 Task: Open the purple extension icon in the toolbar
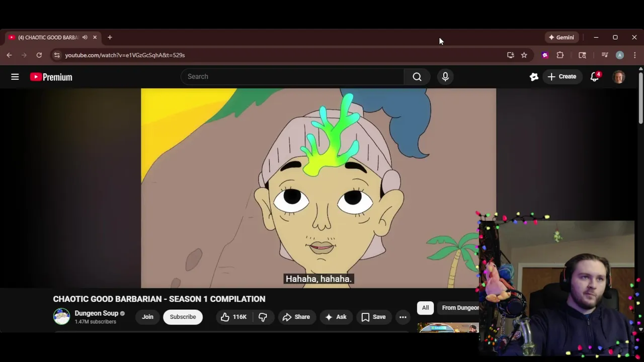click(545, 55)
